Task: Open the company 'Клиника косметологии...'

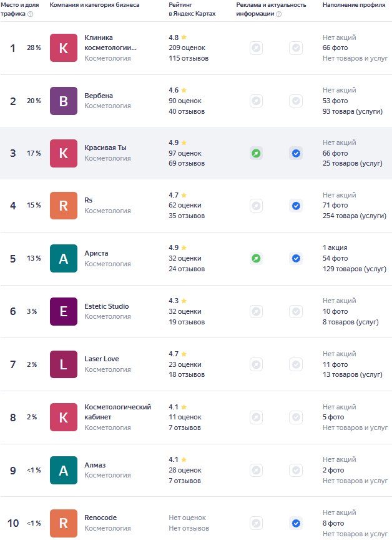Action: (x=110, y=42)
